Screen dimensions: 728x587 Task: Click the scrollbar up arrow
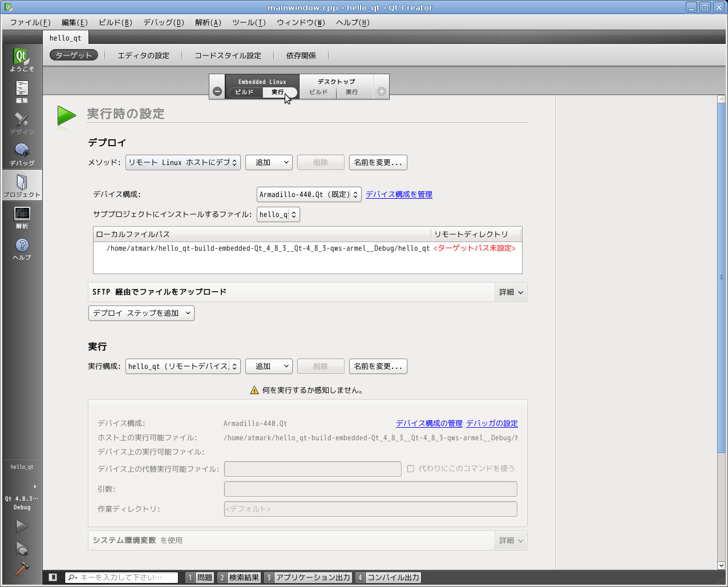point(721,99)
